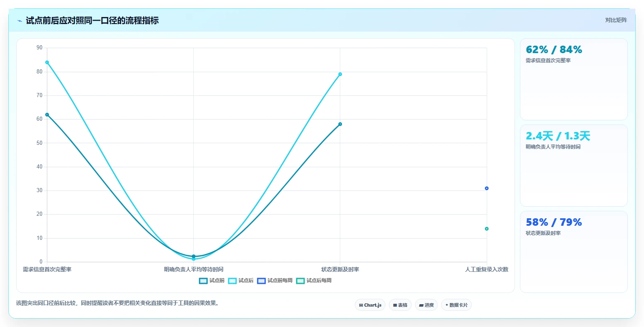Click the 试点前每周 point at 31
Screen dimensions: 644x327
(x=486, y=188)
